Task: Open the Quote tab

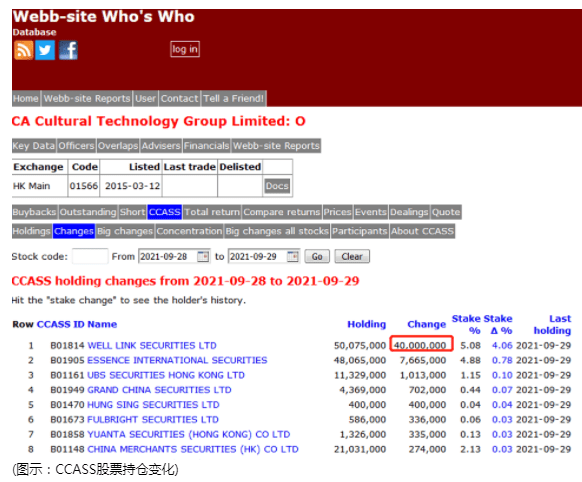Action: coord(446,212)
